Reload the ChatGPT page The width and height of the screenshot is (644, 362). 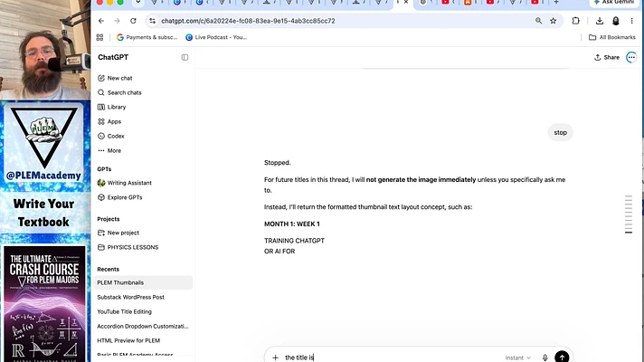click(133, 21)
